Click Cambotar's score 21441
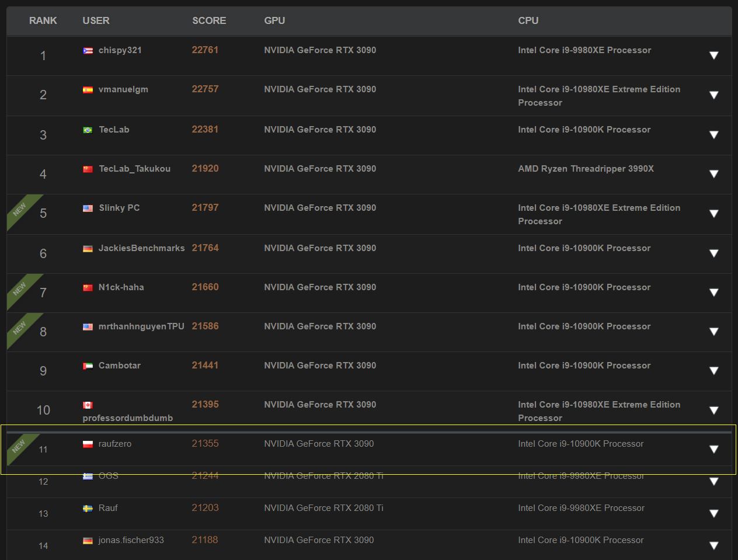 tap(205, 366)
